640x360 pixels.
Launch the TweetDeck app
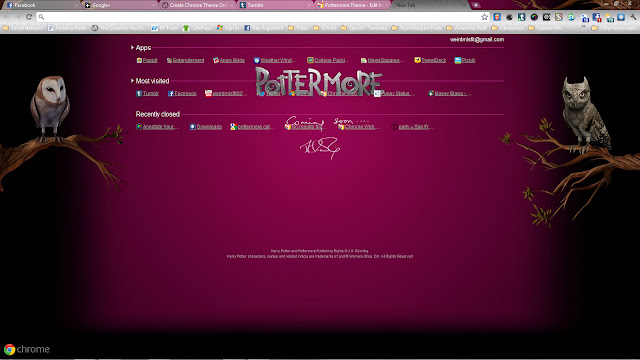[x=430, y=60]
